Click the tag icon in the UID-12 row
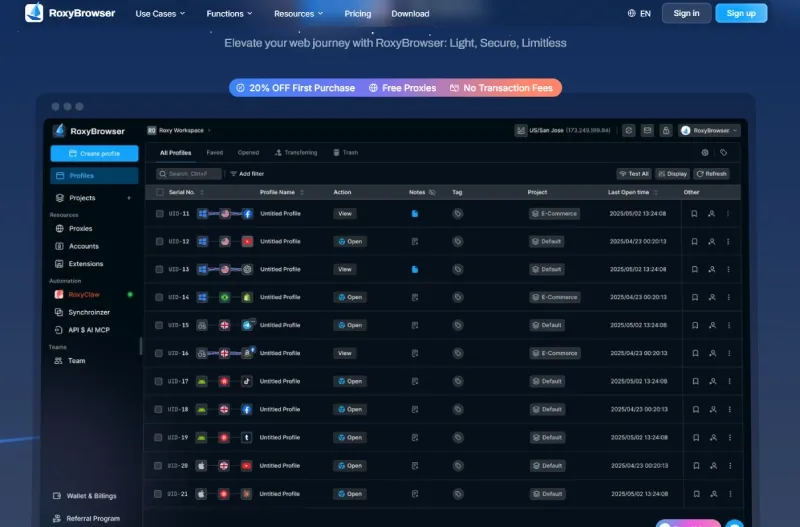This screenshot has width=800, height=527. tap(458, 241)
